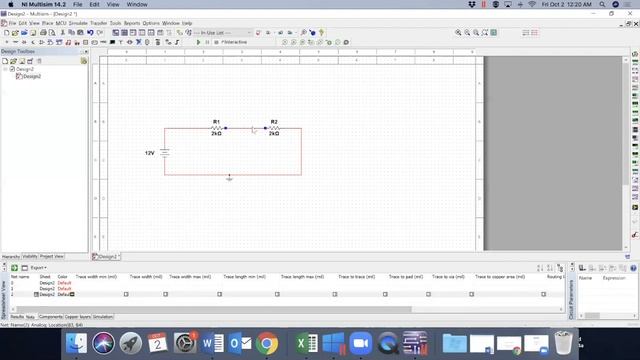Open the Export dropdown in the spreadsheet view

38,268
